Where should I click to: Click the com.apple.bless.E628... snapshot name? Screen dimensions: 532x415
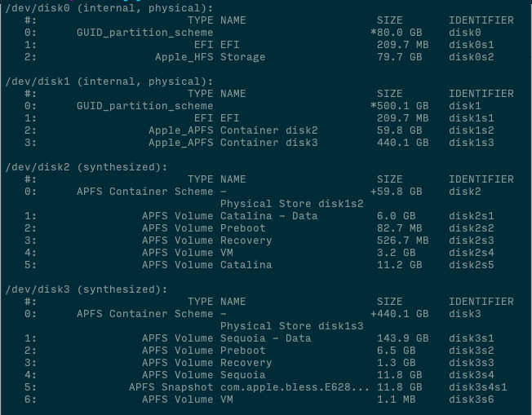click(x=295, y=387)
